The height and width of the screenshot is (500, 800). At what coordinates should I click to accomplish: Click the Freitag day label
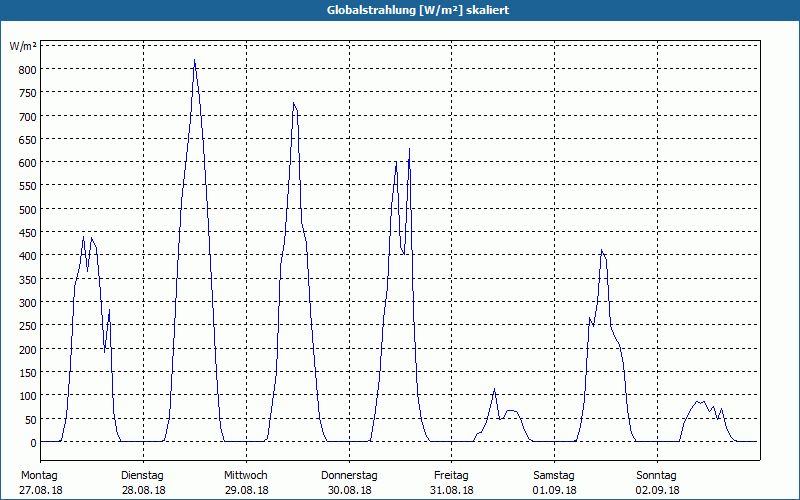click(x=451, y=476)
